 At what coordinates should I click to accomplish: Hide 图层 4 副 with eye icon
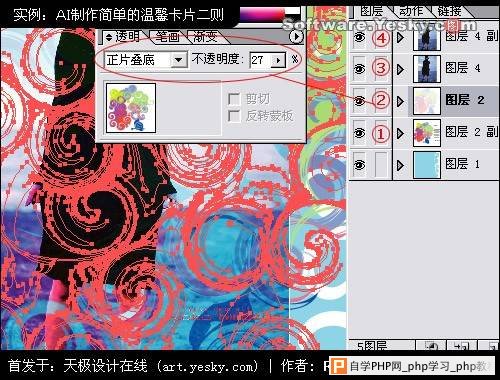(359, 37)
